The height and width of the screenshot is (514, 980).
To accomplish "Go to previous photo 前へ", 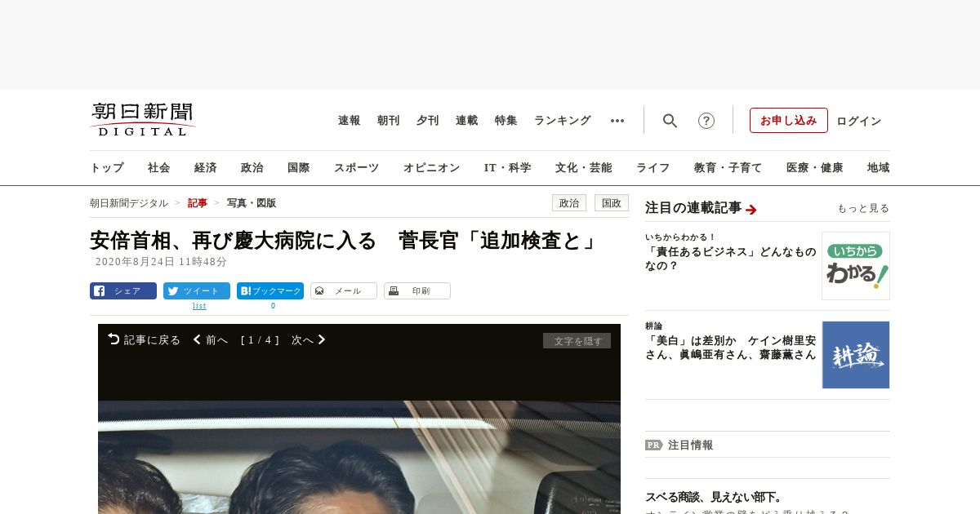I will point(211,339).
